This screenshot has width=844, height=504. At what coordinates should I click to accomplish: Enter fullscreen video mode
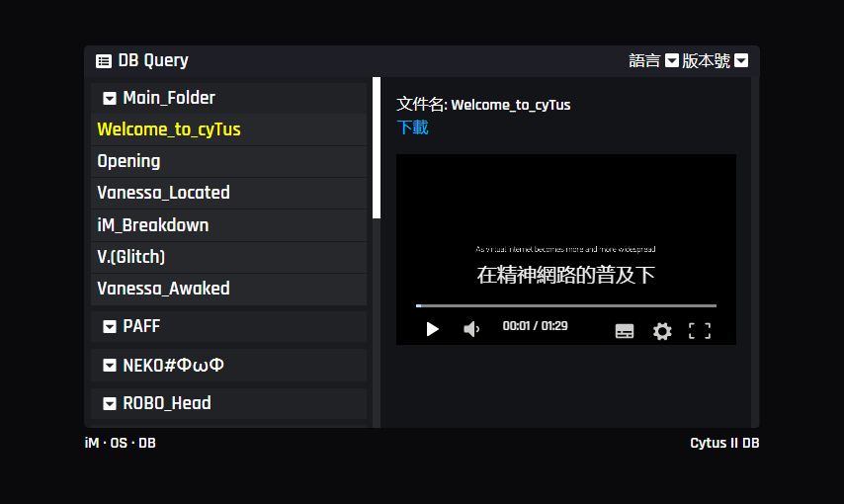point(700,331)
